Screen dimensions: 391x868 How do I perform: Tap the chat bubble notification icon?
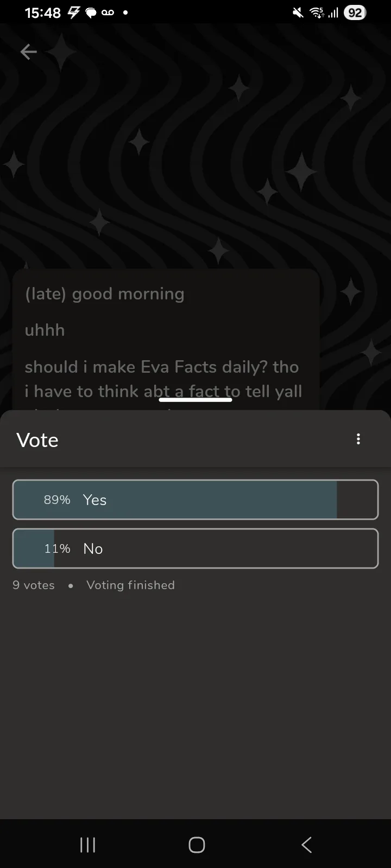point(90,12)
